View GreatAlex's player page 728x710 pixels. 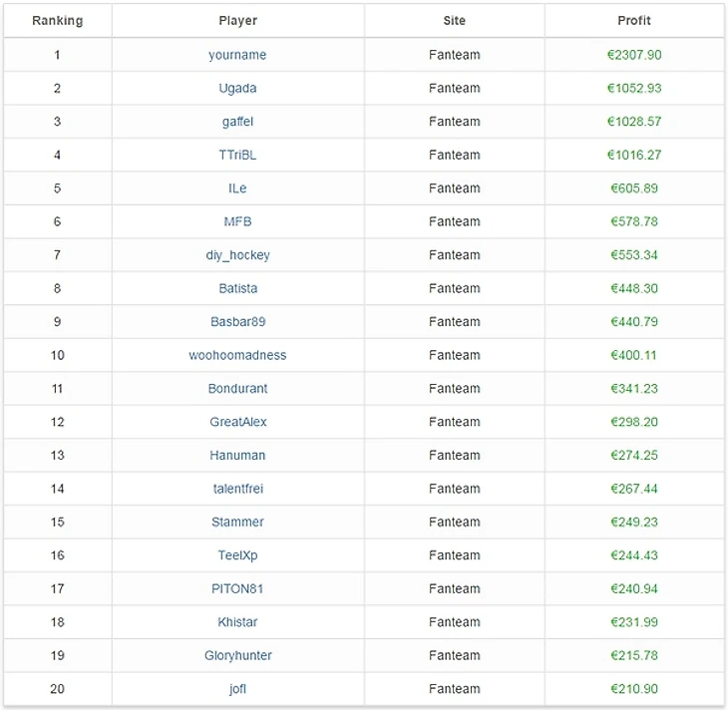pyautogui.click(x=237, y=422)
